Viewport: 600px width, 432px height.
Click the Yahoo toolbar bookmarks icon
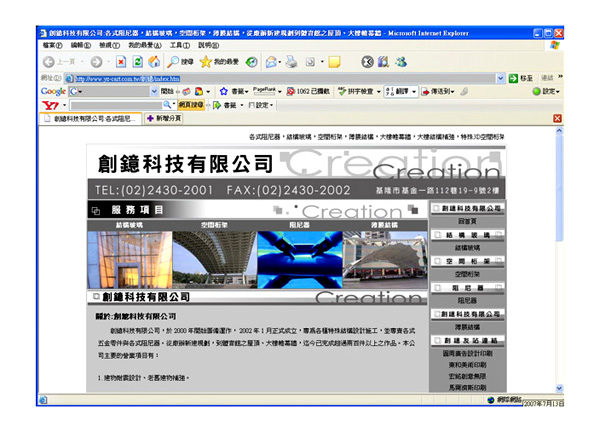pyautogui.click(x=217, y=105)
